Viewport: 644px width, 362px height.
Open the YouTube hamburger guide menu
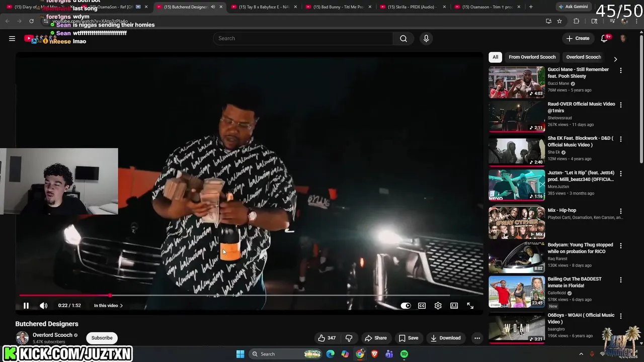point(12,38)
